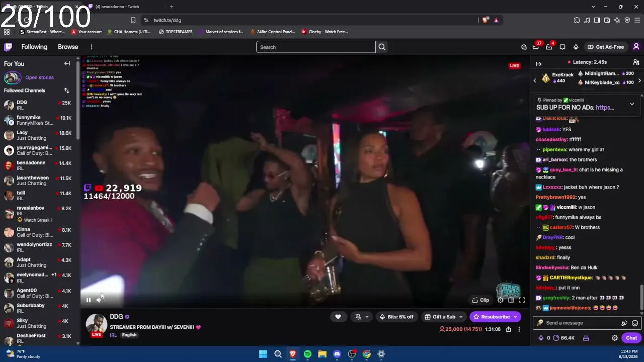644x362 pixels.
Task: Share the stream using the share icon
Action: pyautogui.click(x=509, y=329)
